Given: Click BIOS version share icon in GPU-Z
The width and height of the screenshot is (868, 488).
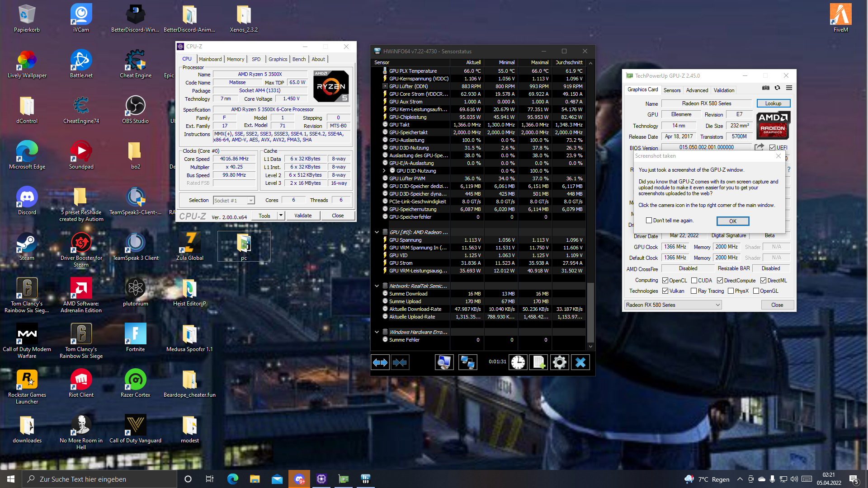Looking at the screenshot, I should 759,147.
